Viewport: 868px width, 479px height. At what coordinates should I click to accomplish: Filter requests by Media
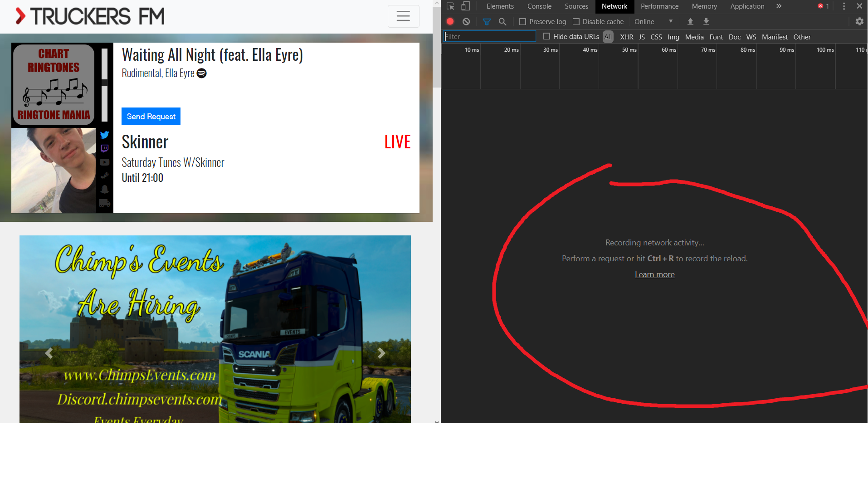click(x=694, y=37)
